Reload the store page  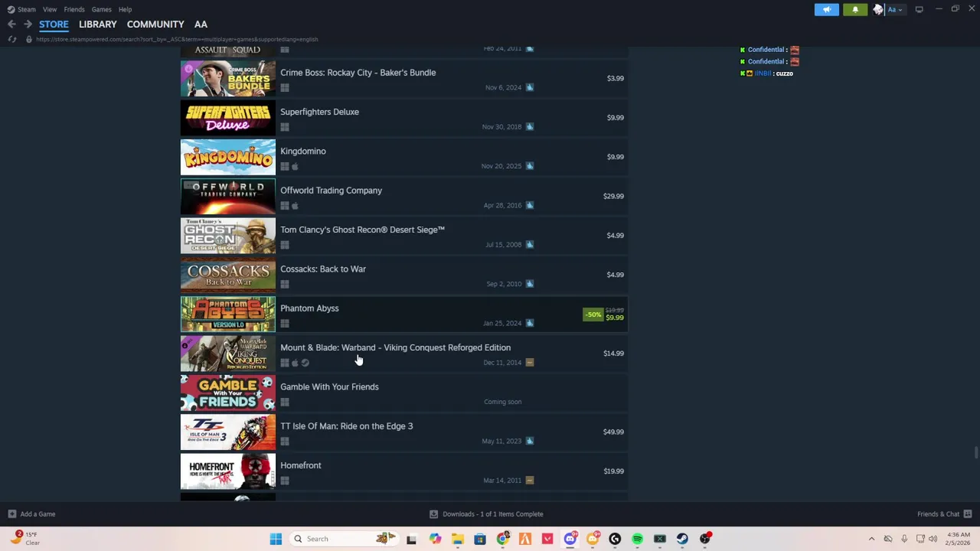pyautogui.click(x=11, y=39)
